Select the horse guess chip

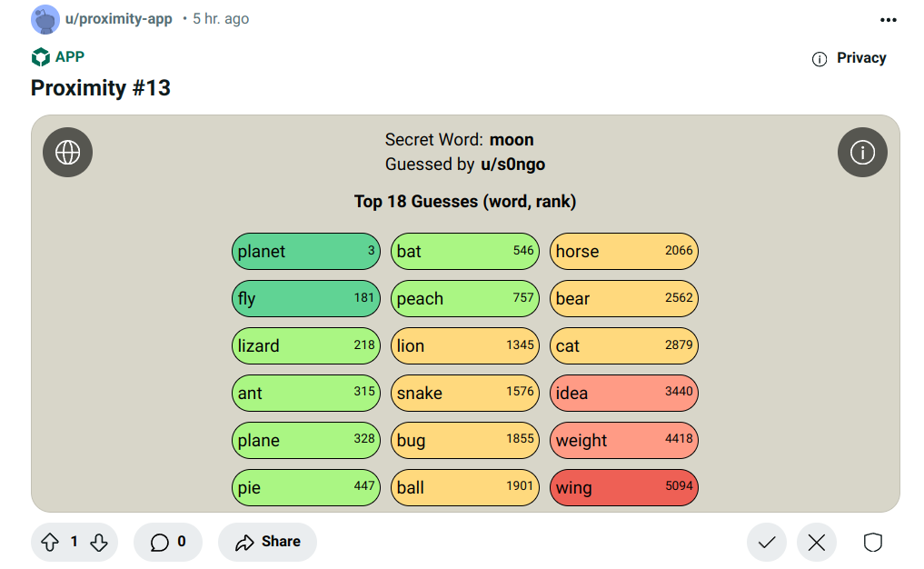point(623,252)
